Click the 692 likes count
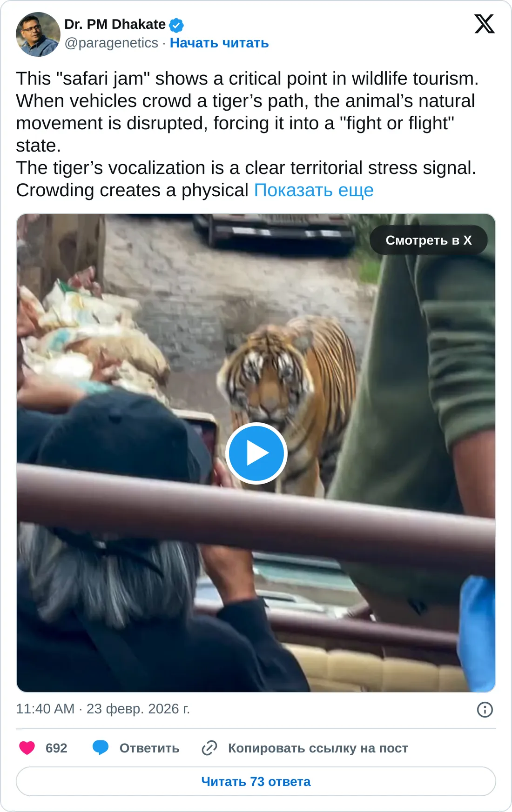 [x=56, y=748]
